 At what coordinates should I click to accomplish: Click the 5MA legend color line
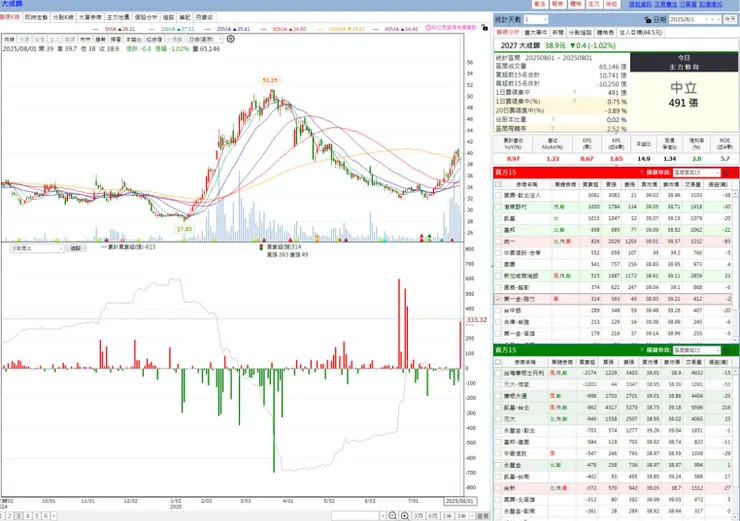coord(98,29)
